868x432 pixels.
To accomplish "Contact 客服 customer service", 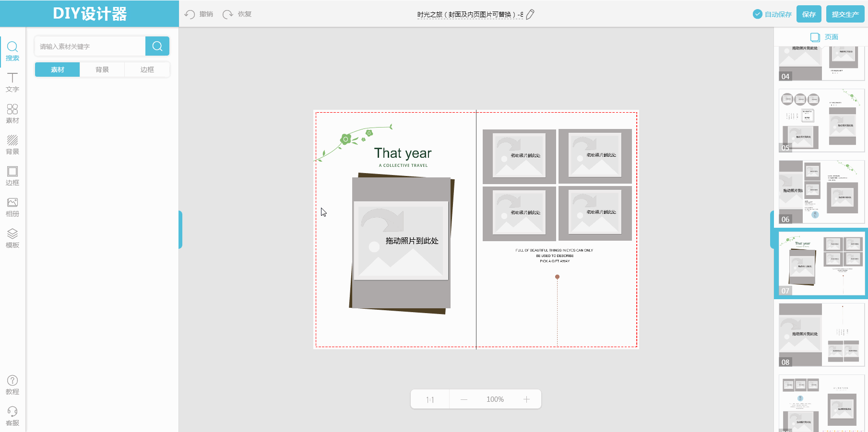I will [x=12, y=416].
